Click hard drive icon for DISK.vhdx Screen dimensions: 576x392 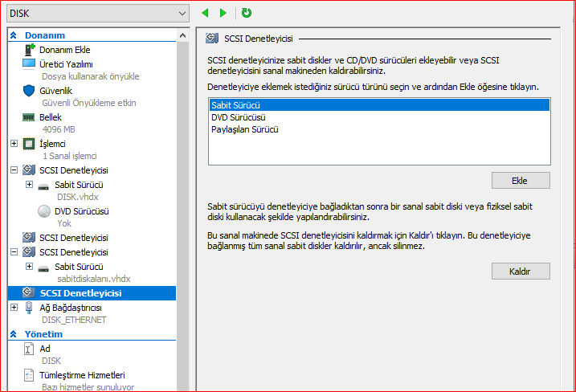point(43,186)
